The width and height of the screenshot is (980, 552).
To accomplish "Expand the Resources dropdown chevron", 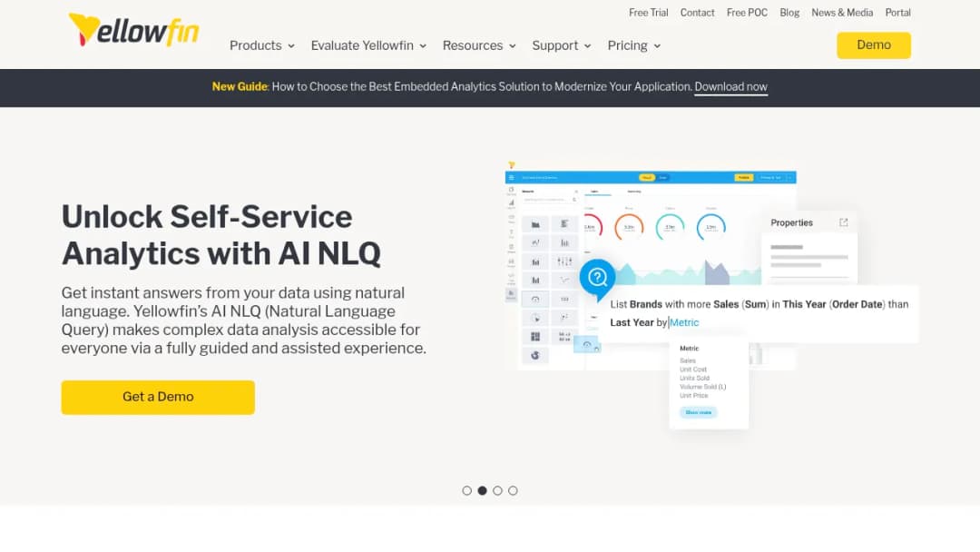I will click(x=513, y=46).
